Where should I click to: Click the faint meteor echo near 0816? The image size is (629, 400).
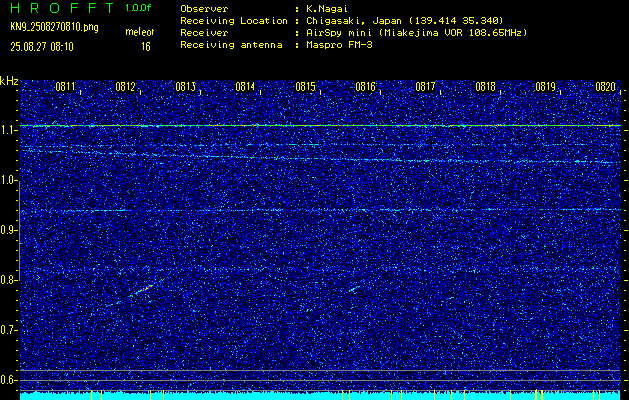point(354,289)
